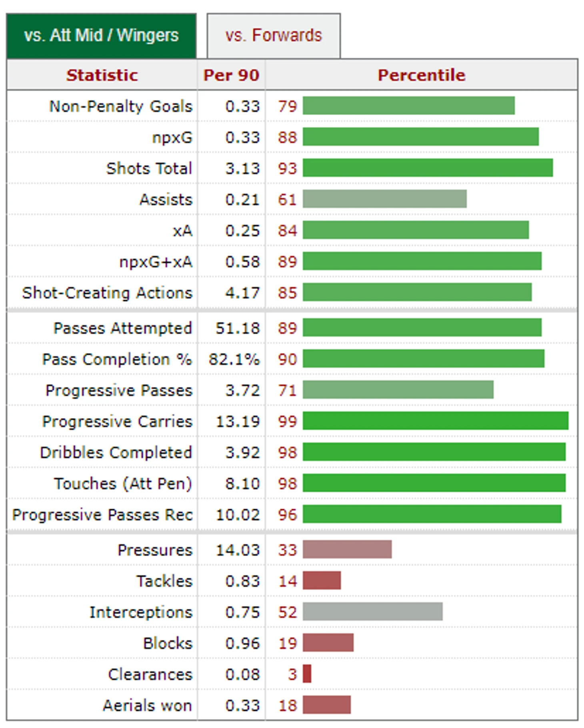
Task: Click the Percentile column header
Action: coord(422,75)
